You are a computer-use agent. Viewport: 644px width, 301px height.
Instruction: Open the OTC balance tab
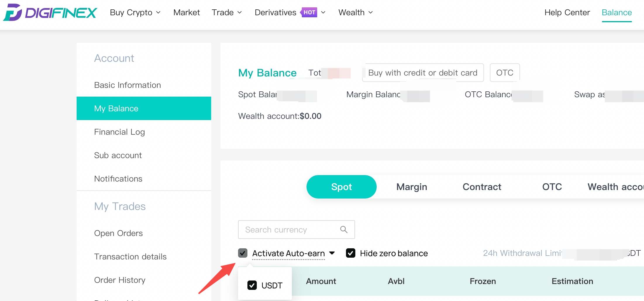552,187
